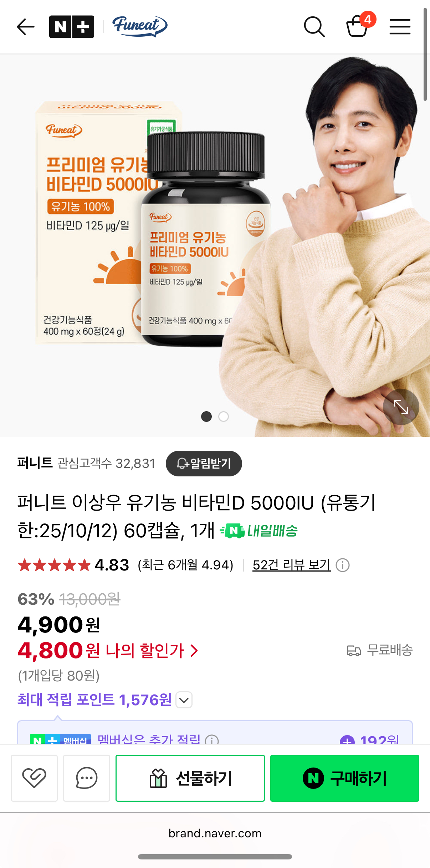The image size is (430, 868).
Task: Open search with the magnifier icon
Action: click(314, 27)
